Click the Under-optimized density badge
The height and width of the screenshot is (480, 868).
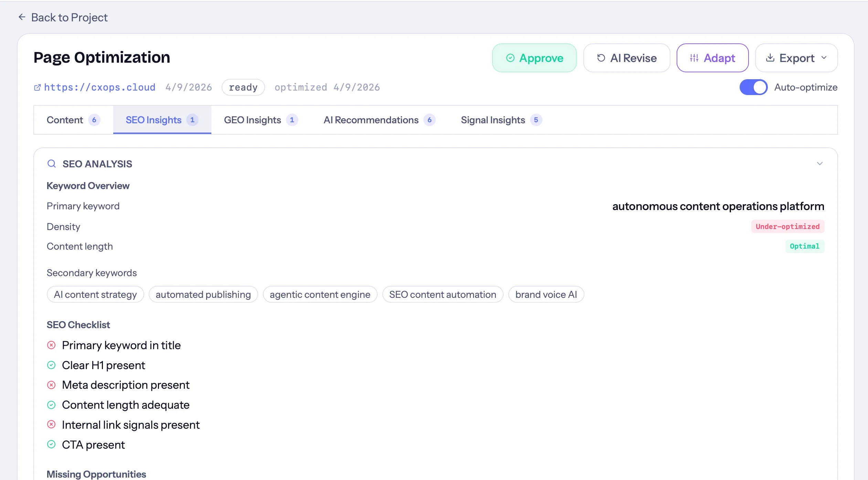(788, 227)
